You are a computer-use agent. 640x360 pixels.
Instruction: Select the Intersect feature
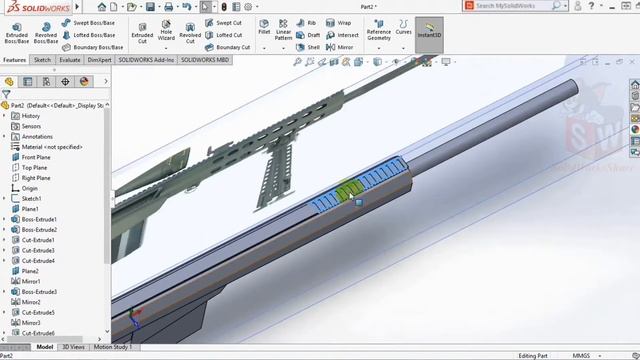[342, 35]
